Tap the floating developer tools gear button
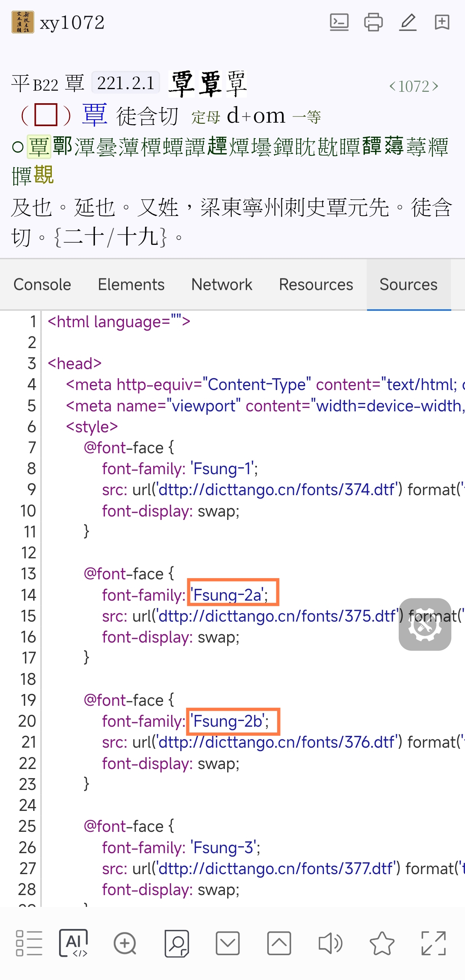 coord(425,624)
